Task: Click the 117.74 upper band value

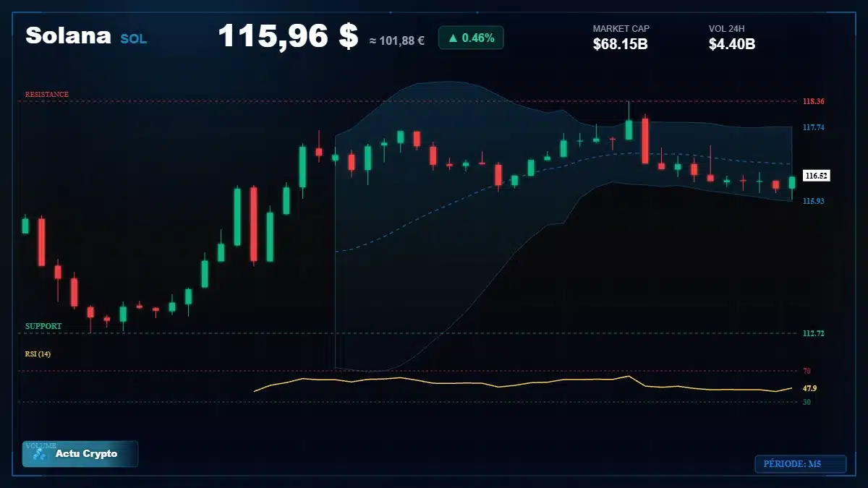Action: (814, 127)
